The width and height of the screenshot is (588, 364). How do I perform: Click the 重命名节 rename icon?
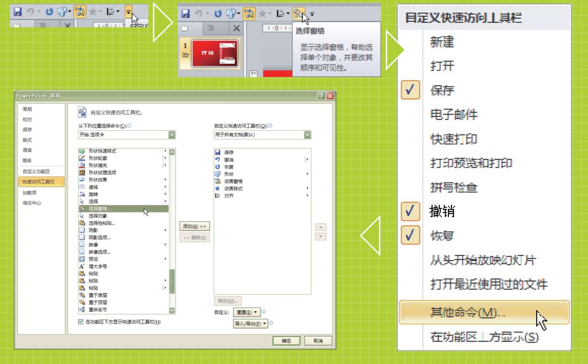(82, 310)
